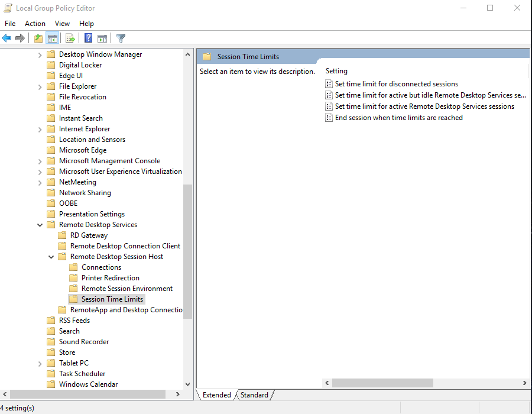The height and width of the screenshot is (414, 532).
Task: Click the folder icon beside Sound Recorder
Action: [51, 342]
